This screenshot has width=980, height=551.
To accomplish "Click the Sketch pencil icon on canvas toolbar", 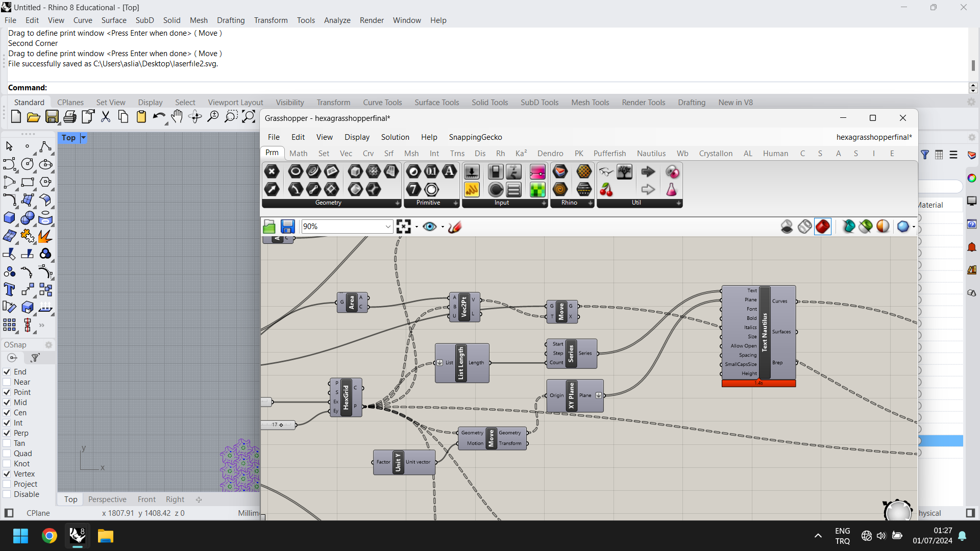I will click(x=455, y=227).
